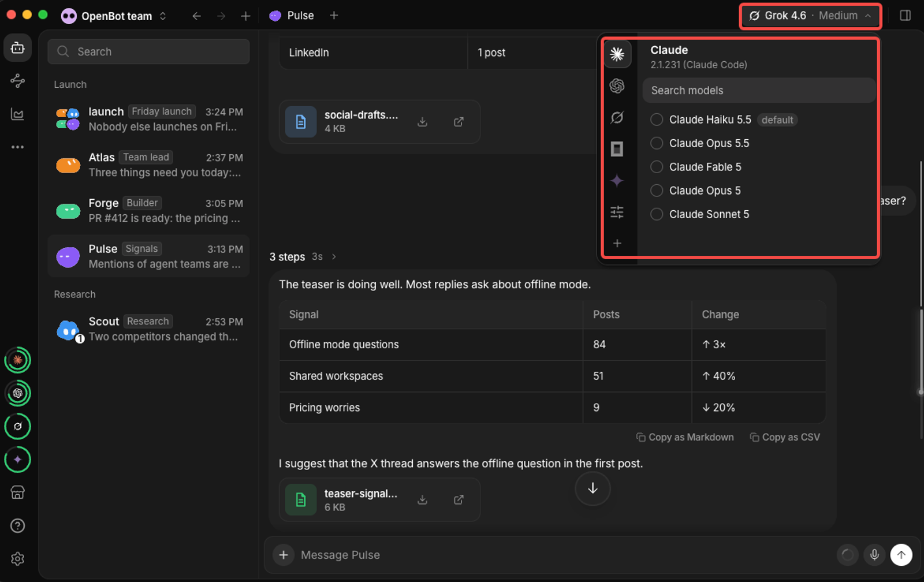This screenshot has width=924, height=582.
Task: Add a provider with plus icon in picker
Action: [617, 243]
